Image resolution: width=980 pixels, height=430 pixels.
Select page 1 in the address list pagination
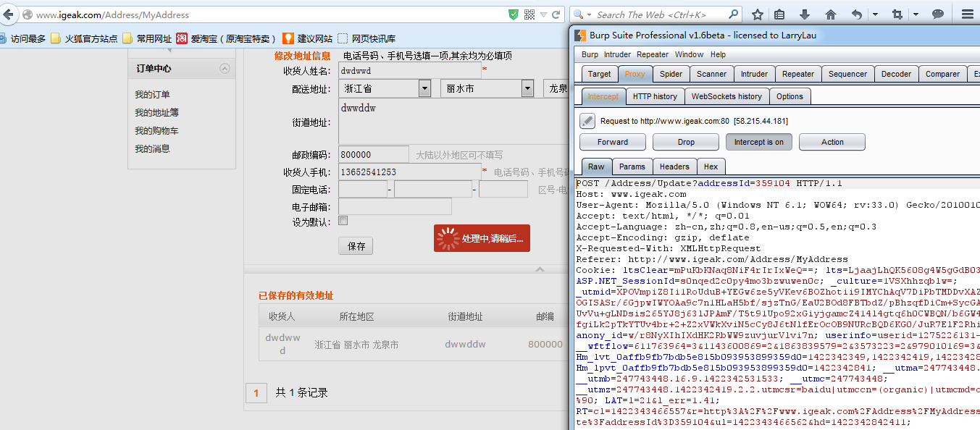pyautogui.click(x=256, y=392)
